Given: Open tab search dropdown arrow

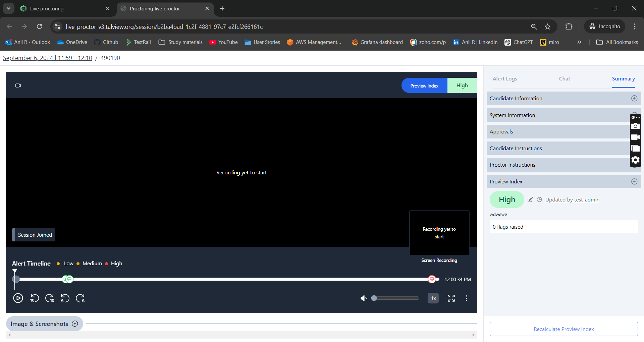Looking at the screenshot, I should [x=8, y=8].
